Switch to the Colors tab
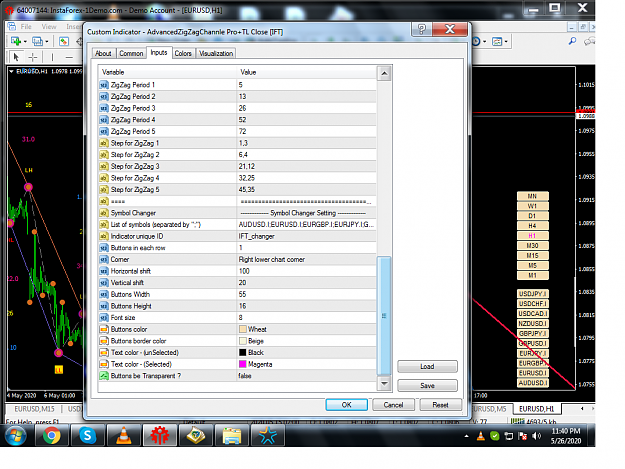The height and width of the screenshot is (469, 625). tap(183, 53)
